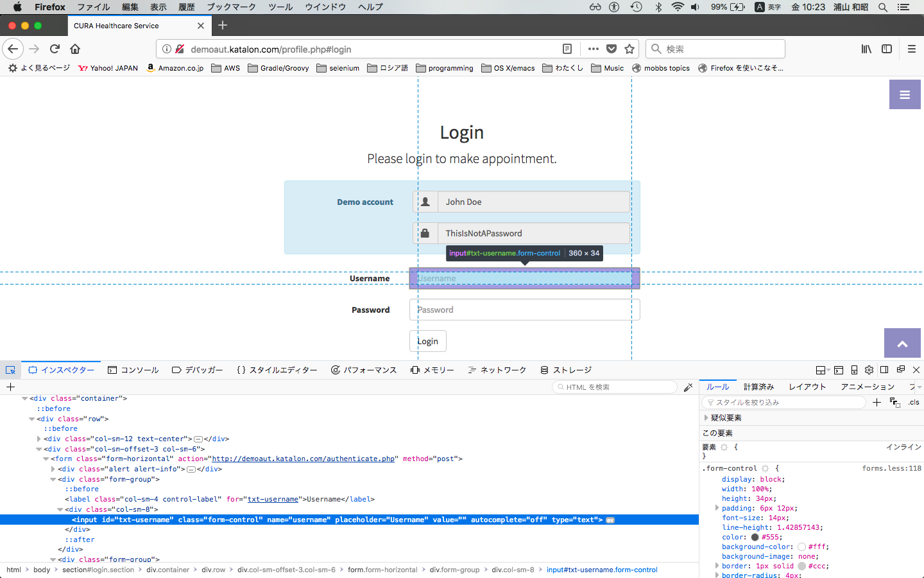This screenshot has width=924, height=578.
Task: Expand the alert alert-info div node
Action: pos(53,469)
